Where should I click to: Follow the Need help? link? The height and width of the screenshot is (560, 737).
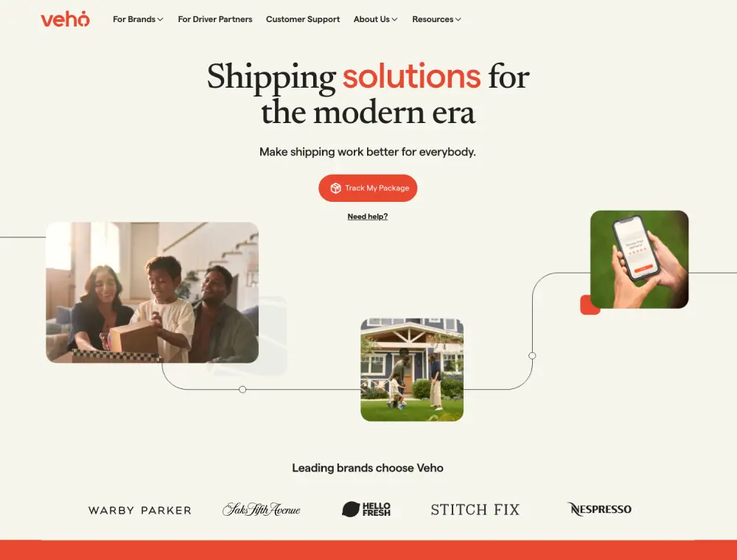point(368,217)
